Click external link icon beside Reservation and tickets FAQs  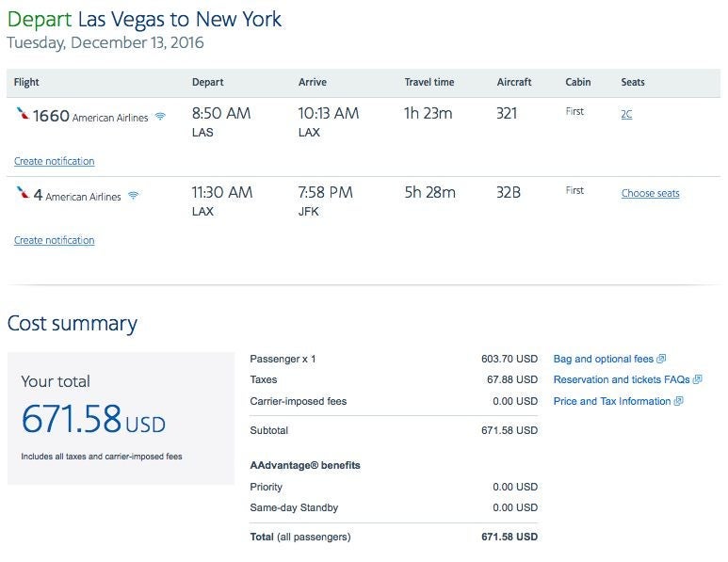(698, 380)
